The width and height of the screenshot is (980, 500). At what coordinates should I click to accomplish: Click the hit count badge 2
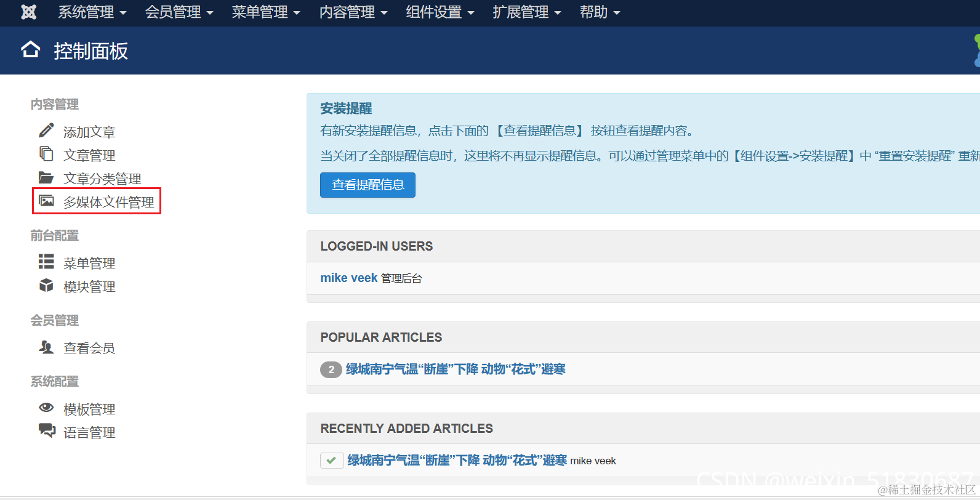coord(331,369)
